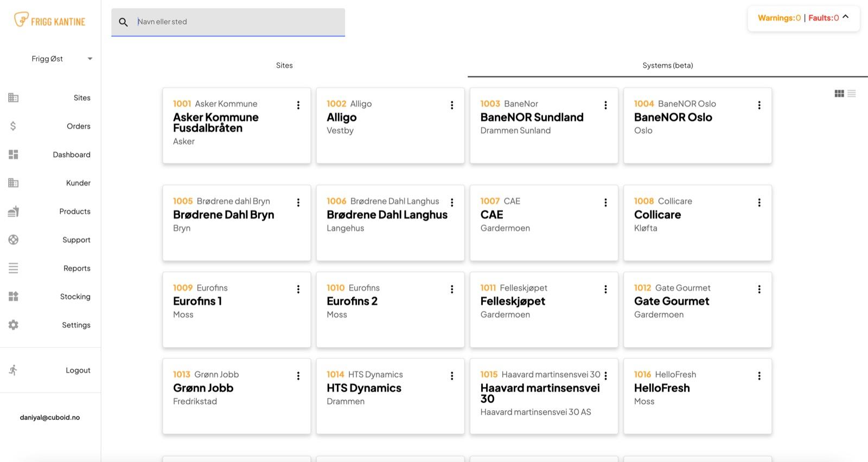
Task: Open the Brødrene Dahl Bryn card
Action: (x=237, y=223)
